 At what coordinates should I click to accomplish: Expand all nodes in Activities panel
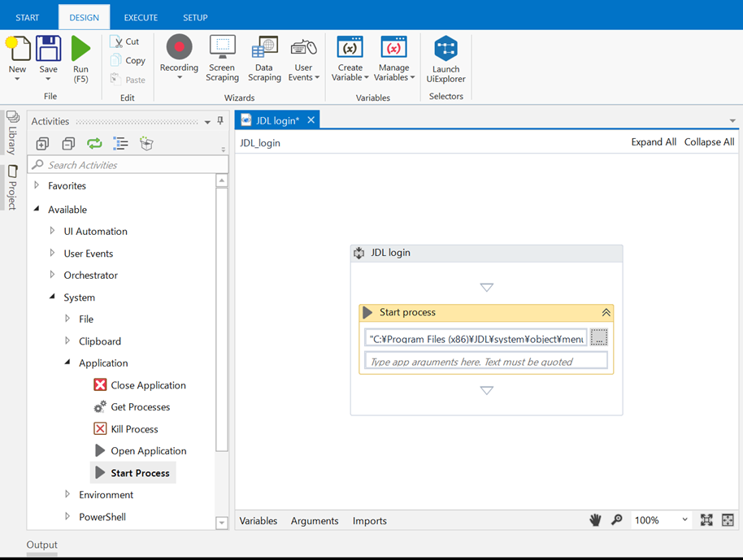(42, 144)
